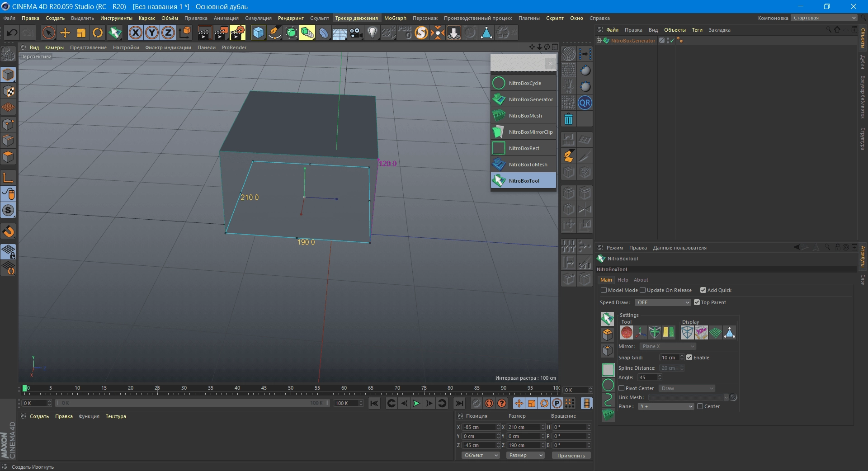Click Record Active Objects key button
Screen dimensions: 868x471
476,403
